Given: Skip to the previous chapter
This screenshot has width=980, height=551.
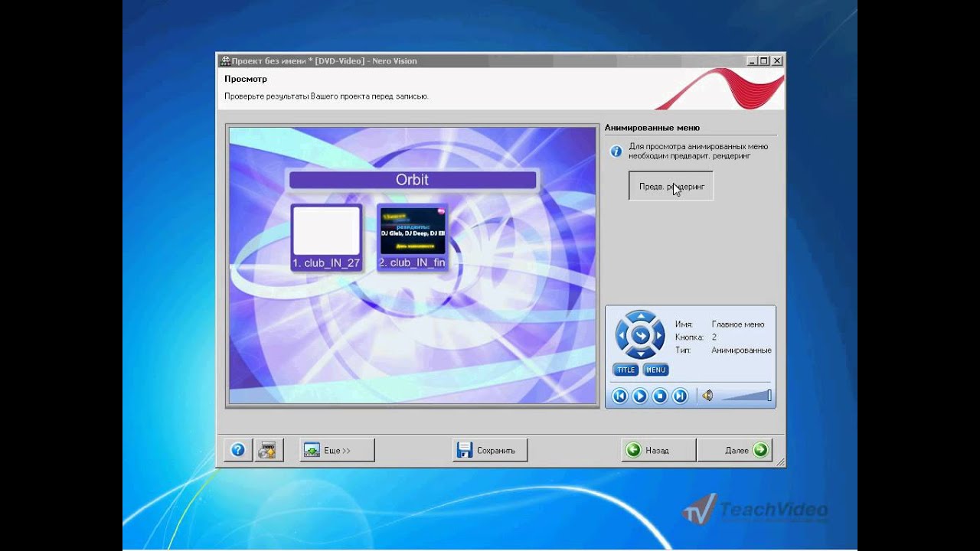Looking at the screenshot, I should tap(620, 396).
